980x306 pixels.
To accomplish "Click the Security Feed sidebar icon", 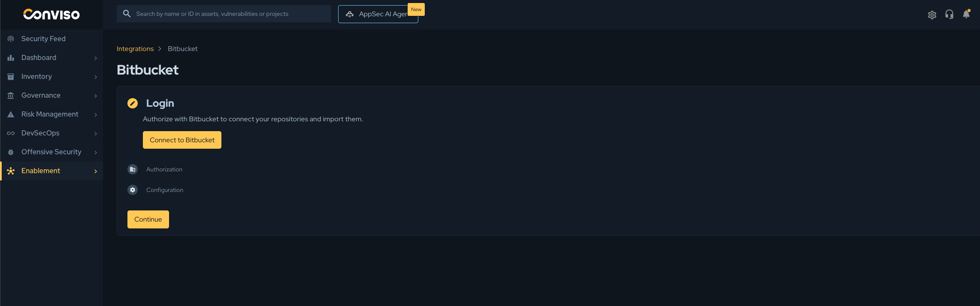I will 11,39.
